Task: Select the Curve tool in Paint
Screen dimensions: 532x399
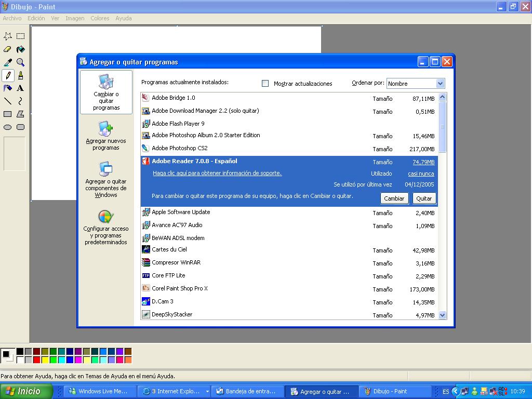Action: (x=21, y=101)
